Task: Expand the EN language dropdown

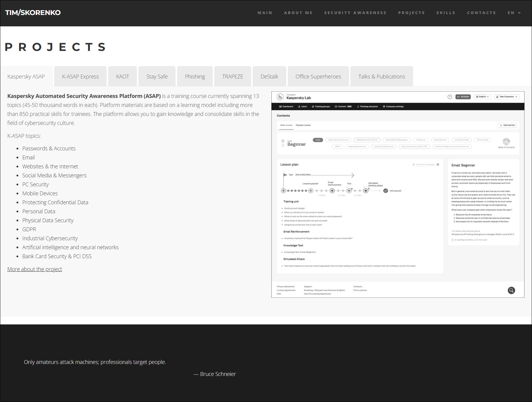Action: click(514, 13)
